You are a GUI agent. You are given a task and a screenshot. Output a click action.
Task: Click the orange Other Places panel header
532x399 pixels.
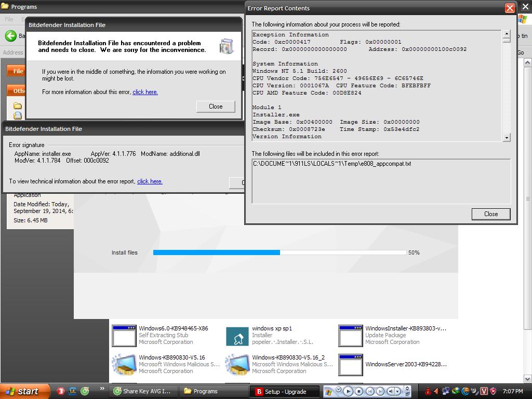tap(16, 90)
